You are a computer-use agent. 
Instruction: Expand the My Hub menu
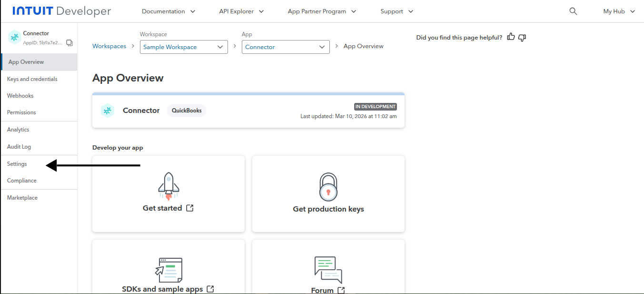[x=619, y=11]
